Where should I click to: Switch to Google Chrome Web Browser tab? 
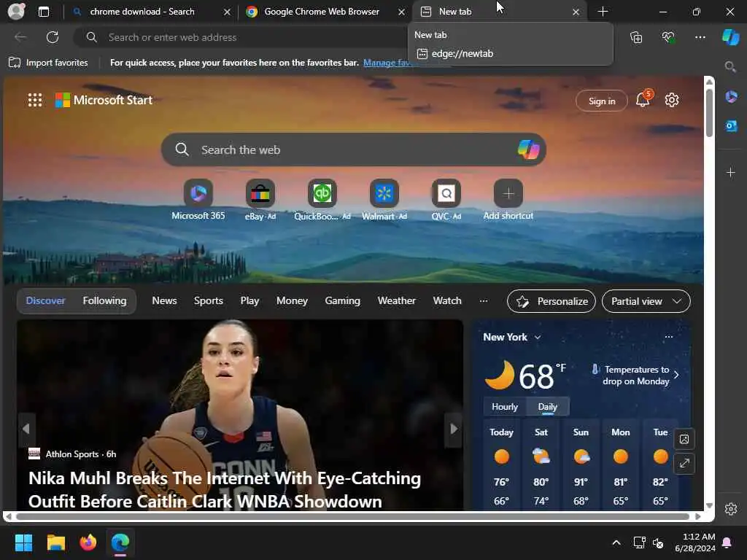coord(322,12)
